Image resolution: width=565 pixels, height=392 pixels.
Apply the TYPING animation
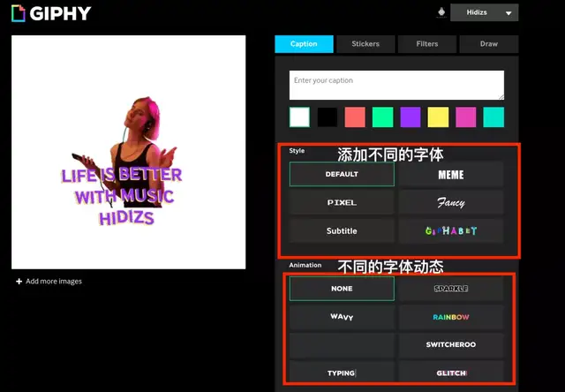coord(342,373)
